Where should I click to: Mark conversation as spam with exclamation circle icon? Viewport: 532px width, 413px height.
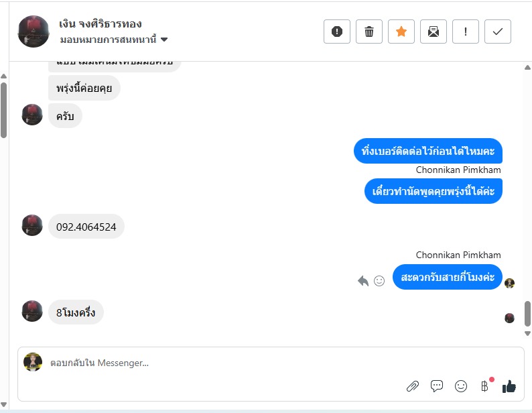click(336, 32)
